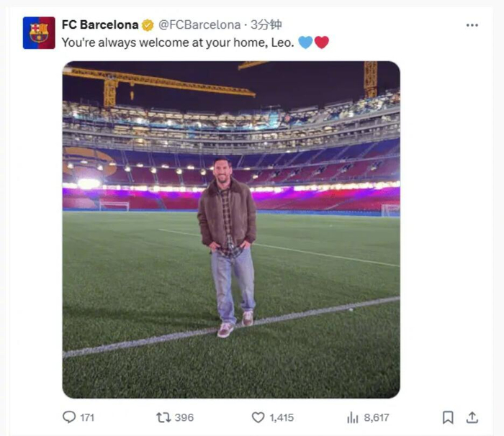
Task: Click the FC Barcelona display name
Action: pos(100,25)
